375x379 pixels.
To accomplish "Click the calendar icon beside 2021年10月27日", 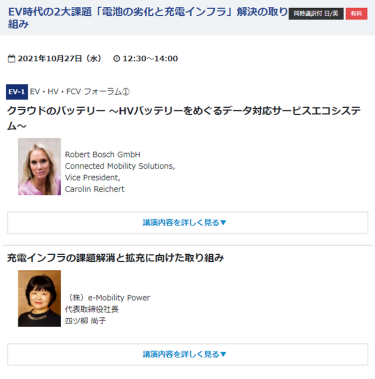I will pyautogui.click(x=11, y=59).
